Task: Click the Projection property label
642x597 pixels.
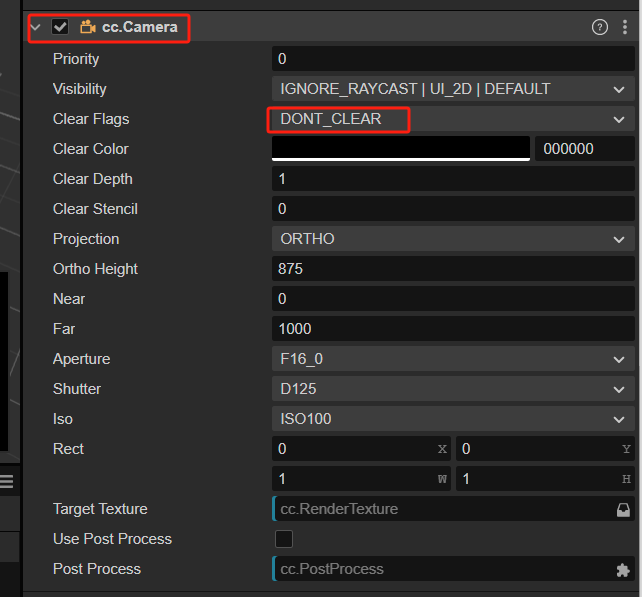Action: [86, 239]
